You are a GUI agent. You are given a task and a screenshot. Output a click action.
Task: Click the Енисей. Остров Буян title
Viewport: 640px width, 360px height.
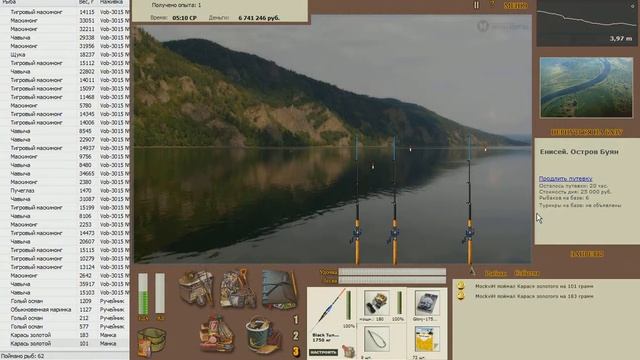579,152
